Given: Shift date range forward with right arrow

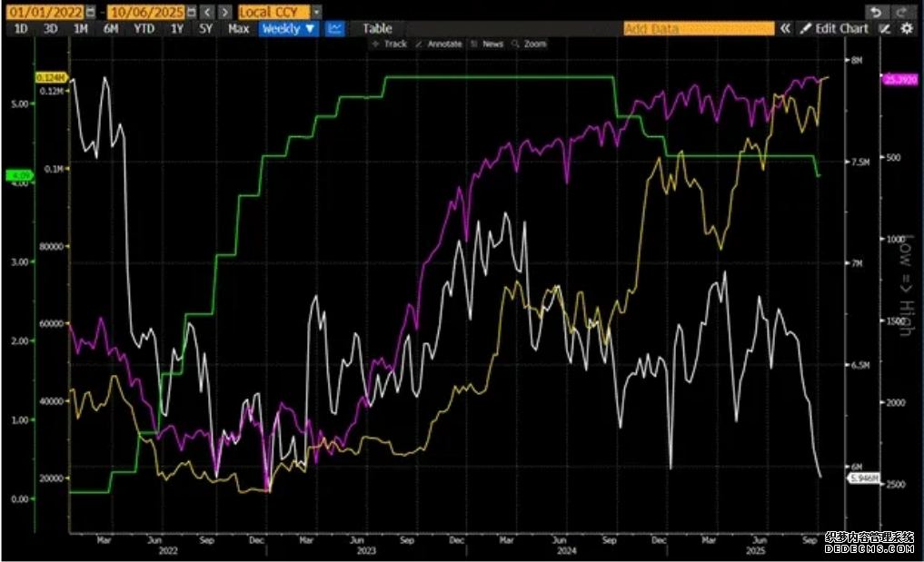Looking at the screenshot, I should 225,12.
